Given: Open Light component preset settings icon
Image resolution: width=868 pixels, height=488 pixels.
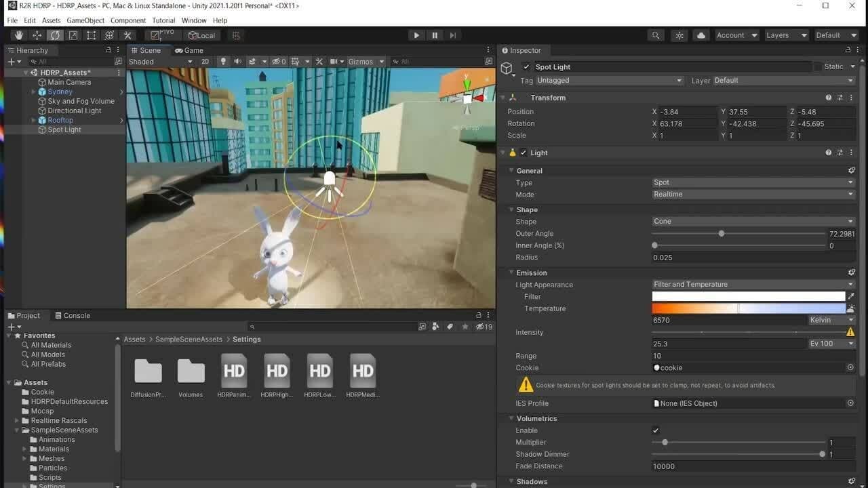Looking at the screenshot, I should pos(840,152).
